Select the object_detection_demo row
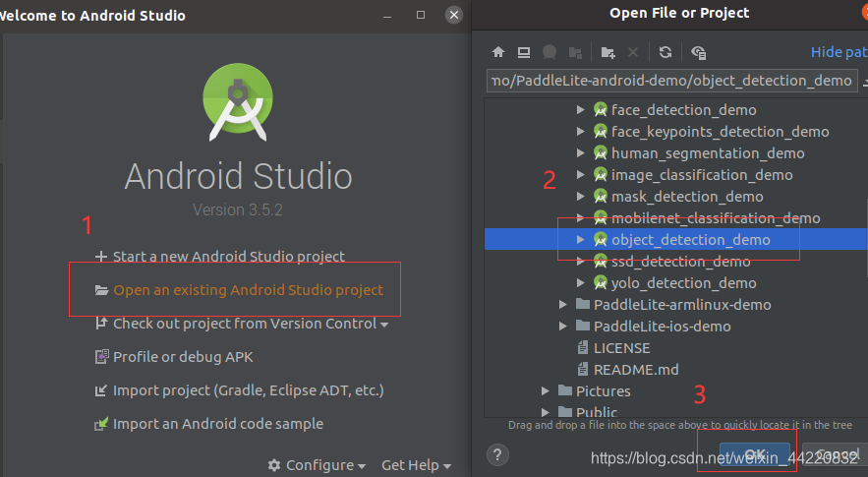This screenshot has height=477, width=868. click(x=676, y=239)
